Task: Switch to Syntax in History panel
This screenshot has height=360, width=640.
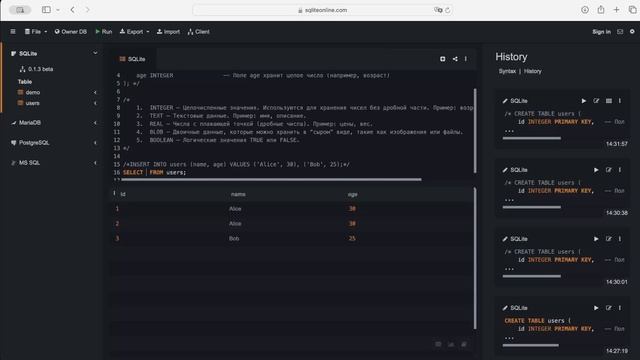Action: pyautogui.click(x=507, y=71)
